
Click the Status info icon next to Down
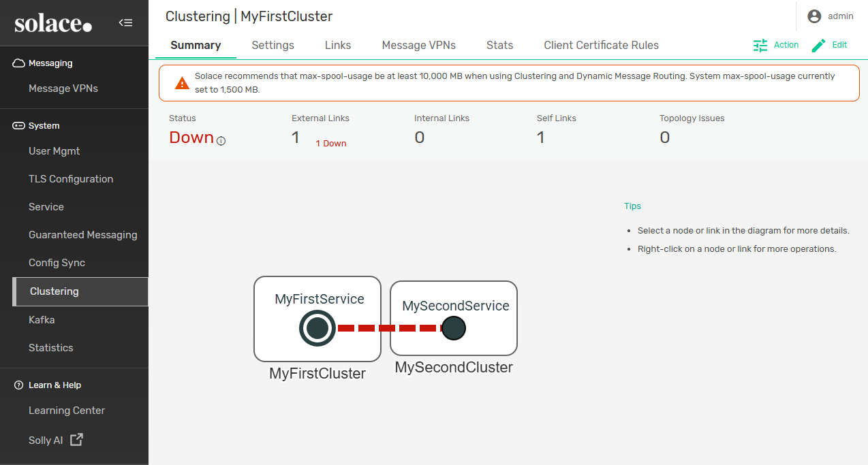[x=221, y=141]
